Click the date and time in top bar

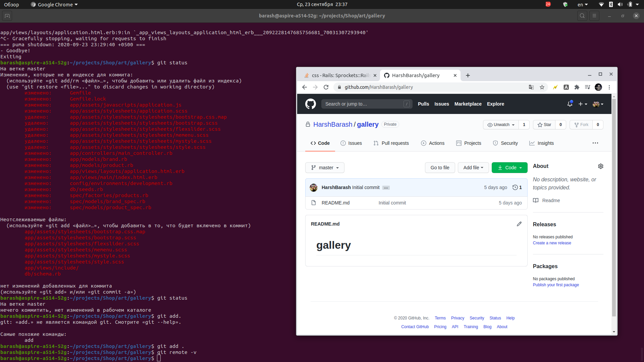point(322,4)
